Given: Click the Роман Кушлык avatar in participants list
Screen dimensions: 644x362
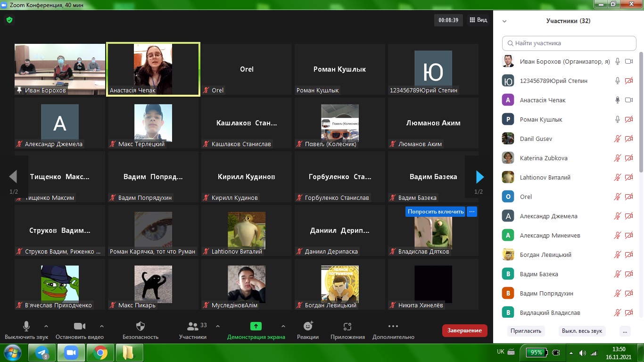Looking at the screenshot, I should [508, 119].
